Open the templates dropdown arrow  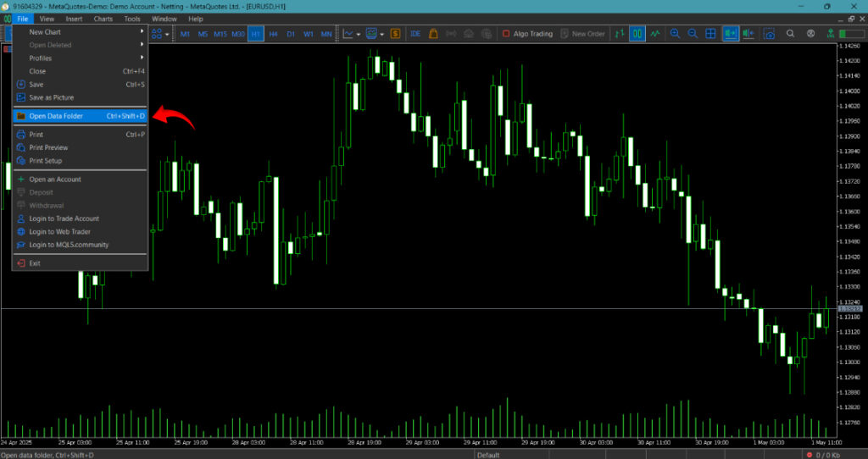click(x=382, y=34)
